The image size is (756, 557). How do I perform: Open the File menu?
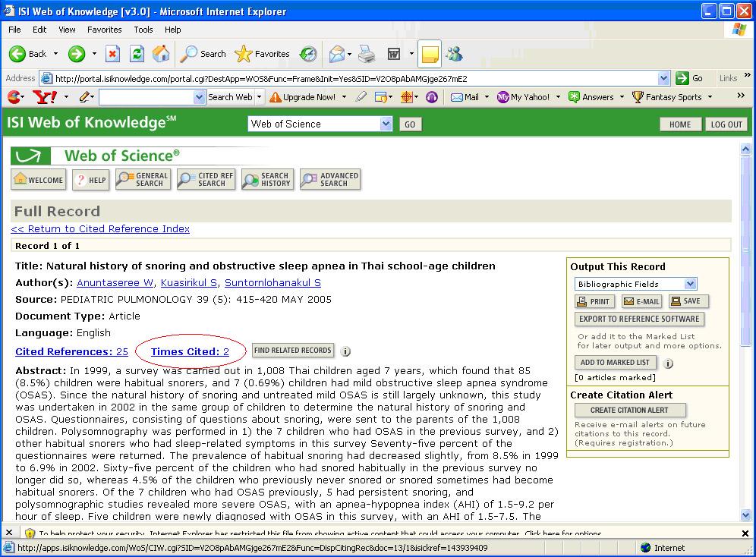[x=14, y=30]
